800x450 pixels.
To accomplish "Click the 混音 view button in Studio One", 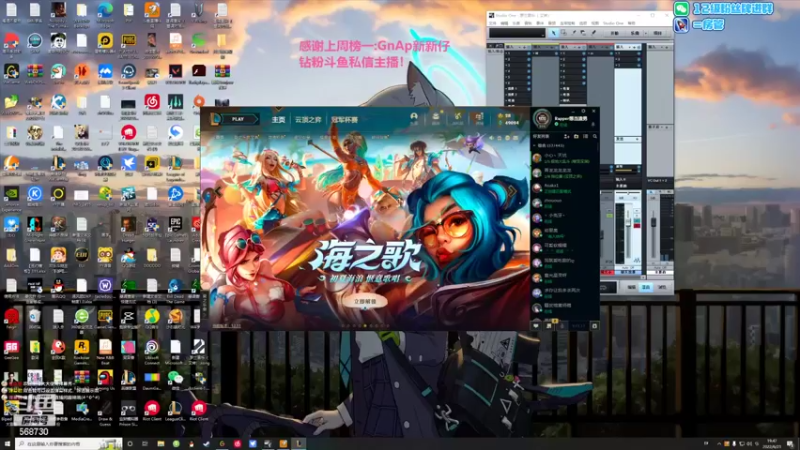I will point(646,287).
